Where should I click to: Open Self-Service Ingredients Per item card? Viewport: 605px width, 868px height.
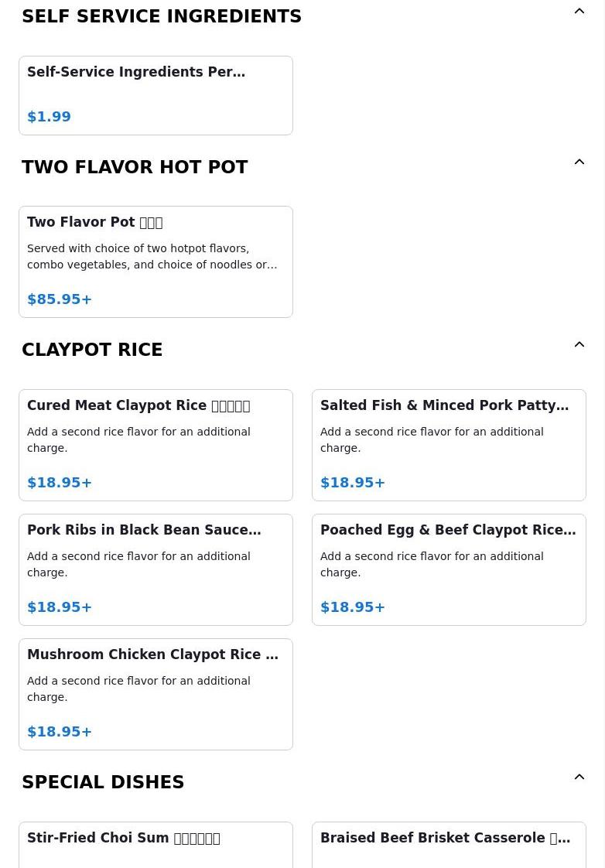(156, 94)
